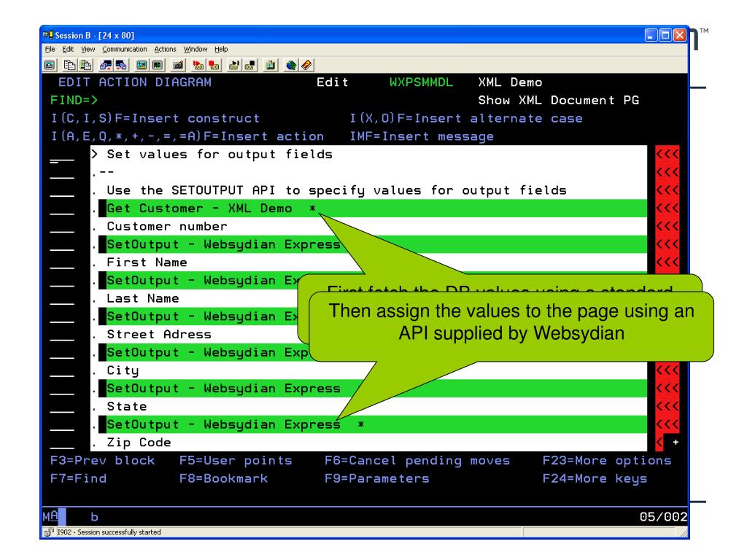The image size is (747, 560).
Task: Open the Display setup toolbar icon
Action: 142,65
